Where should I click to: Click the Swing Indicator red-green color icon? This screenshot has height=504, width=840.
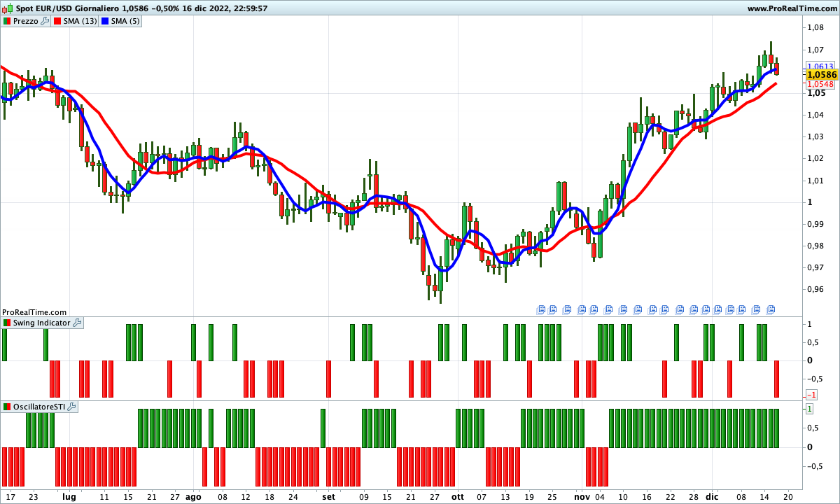tap(7, 323)
